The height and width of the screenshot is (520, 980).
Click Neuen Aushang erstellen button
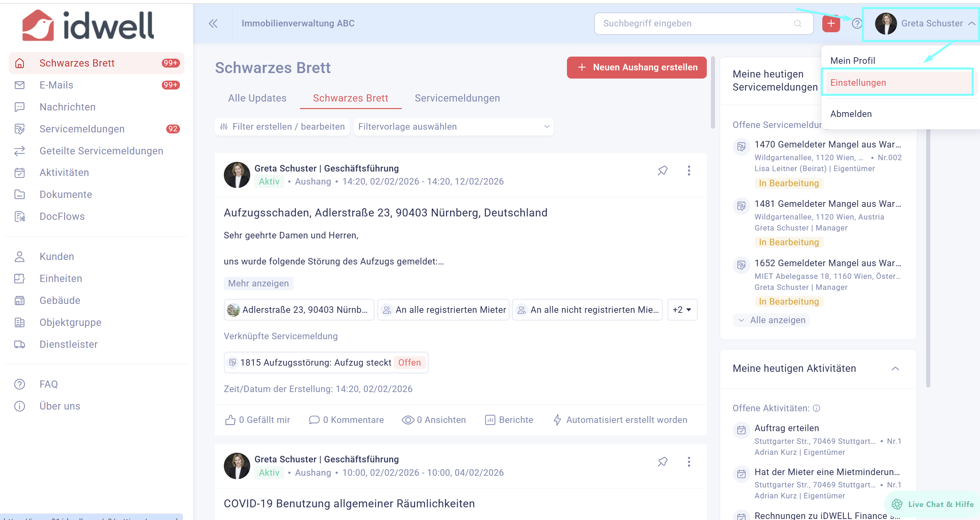(637, 67)
